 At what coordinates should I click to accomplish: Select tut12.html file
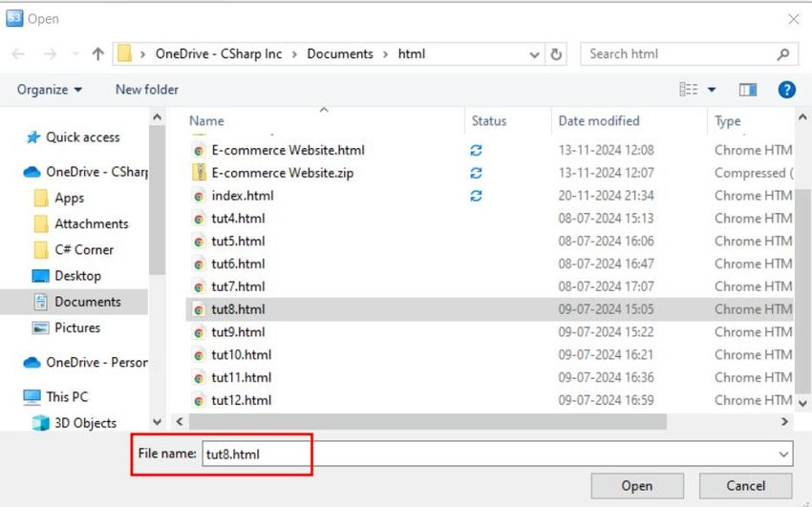[242, 400]
